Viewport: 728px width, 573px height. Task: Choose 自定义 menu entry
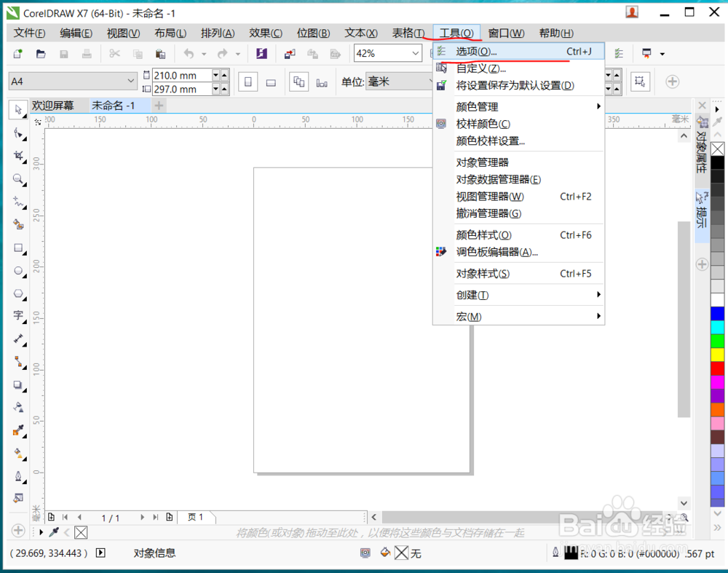[518, 68]
